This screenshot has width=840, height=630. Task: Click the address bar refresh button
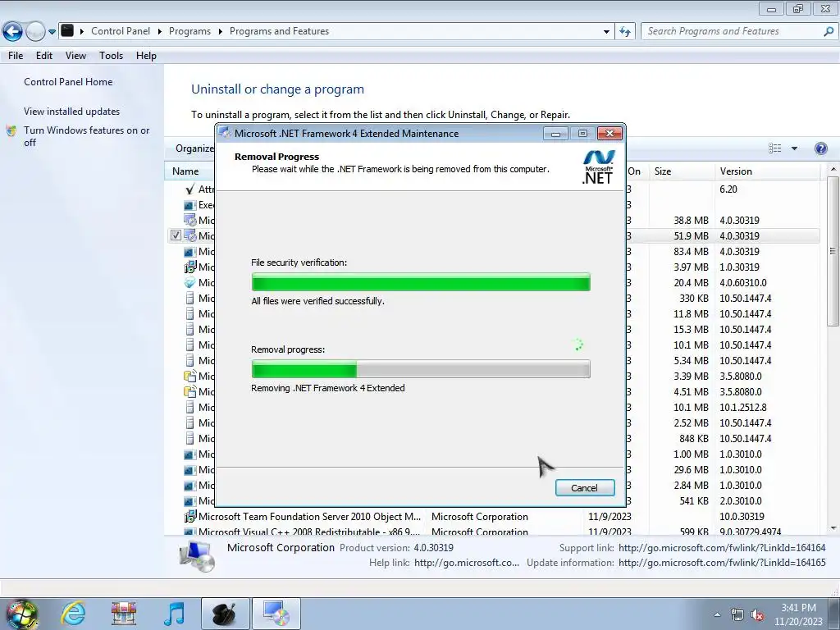click(625, 32)
